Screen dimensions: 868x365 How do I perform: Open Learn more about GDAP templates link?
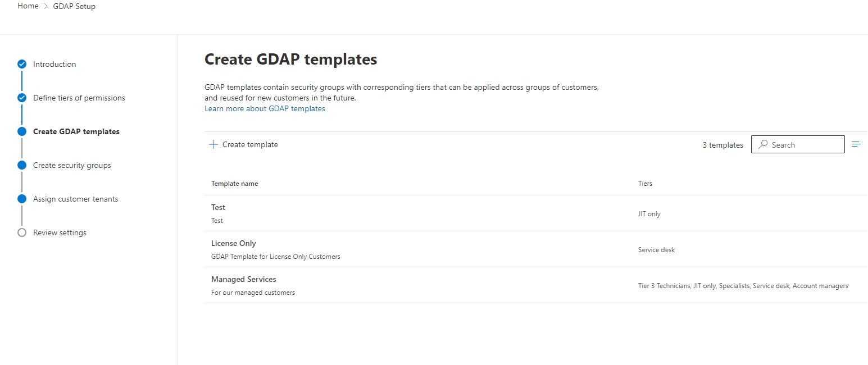click(x=265, y=108)
